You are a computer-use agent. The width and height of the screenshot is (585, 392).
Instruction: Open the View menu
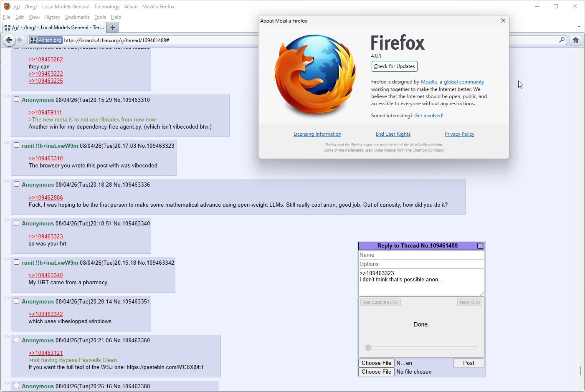(34, 17)
